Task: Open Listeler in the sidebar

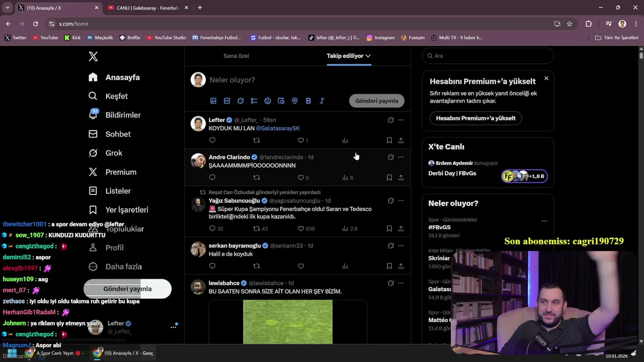Action: (110, 191)
